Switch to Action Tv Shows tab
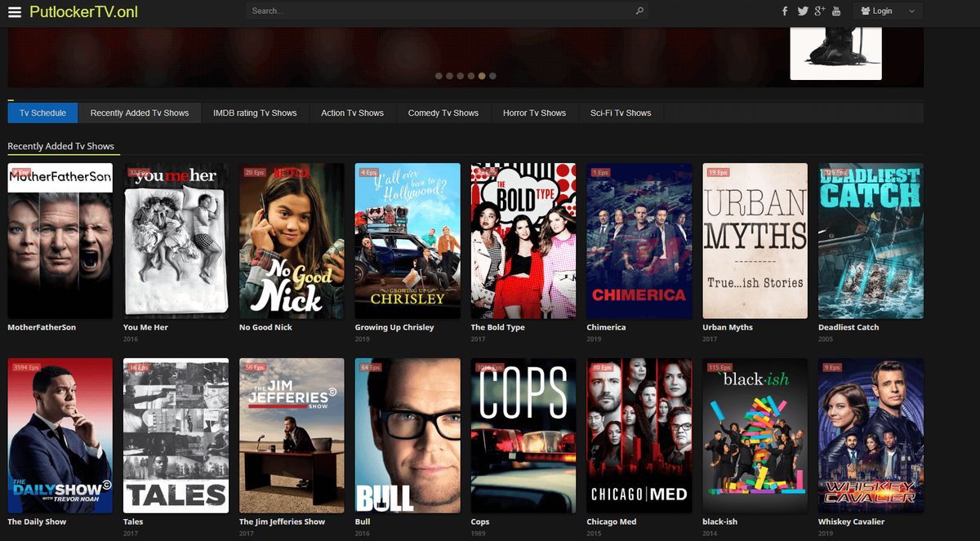 pyautogui.click(x=353, y=113)
